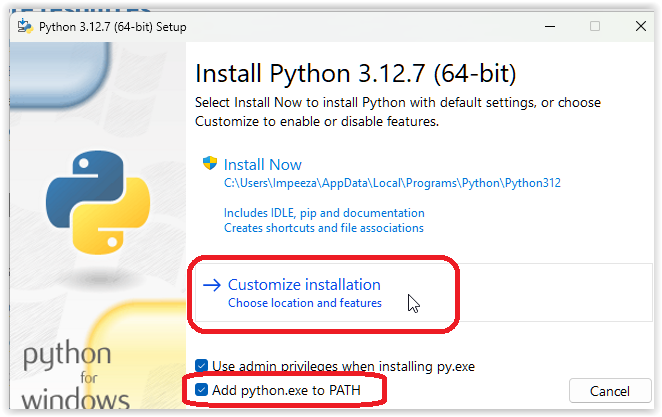
Task: Click 'Includes IDLE, pip and documentation' text
Action: point(324,213)
